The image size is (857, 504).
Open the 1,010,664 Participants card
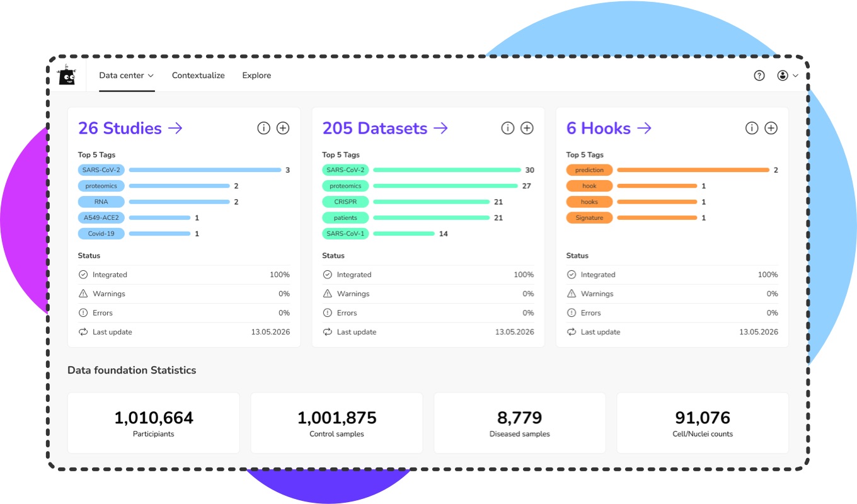154,423
